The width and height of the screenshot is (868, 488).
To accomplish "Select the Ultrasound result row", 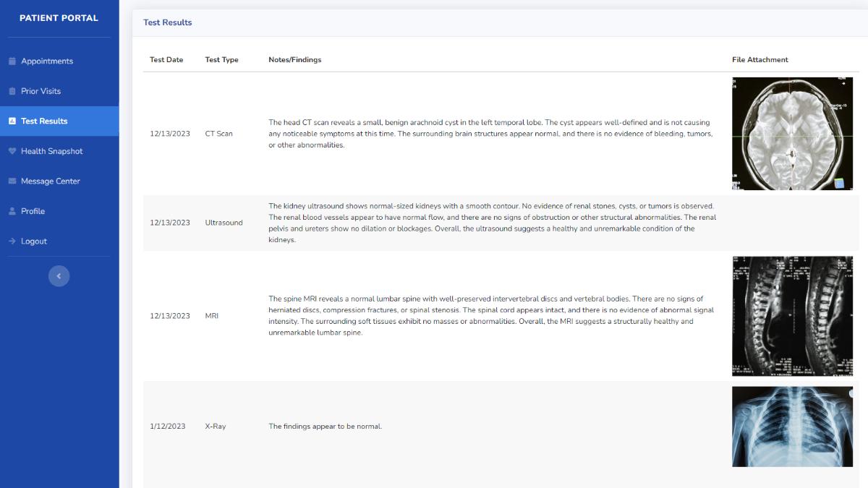I will click(434, 223).
